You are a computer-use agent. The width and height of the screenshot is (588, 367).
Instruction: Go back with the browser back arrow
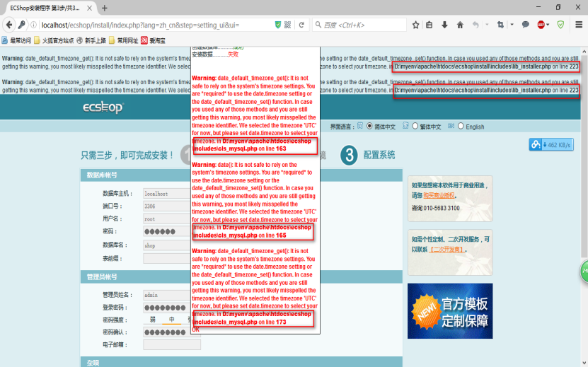pos(9,25)
